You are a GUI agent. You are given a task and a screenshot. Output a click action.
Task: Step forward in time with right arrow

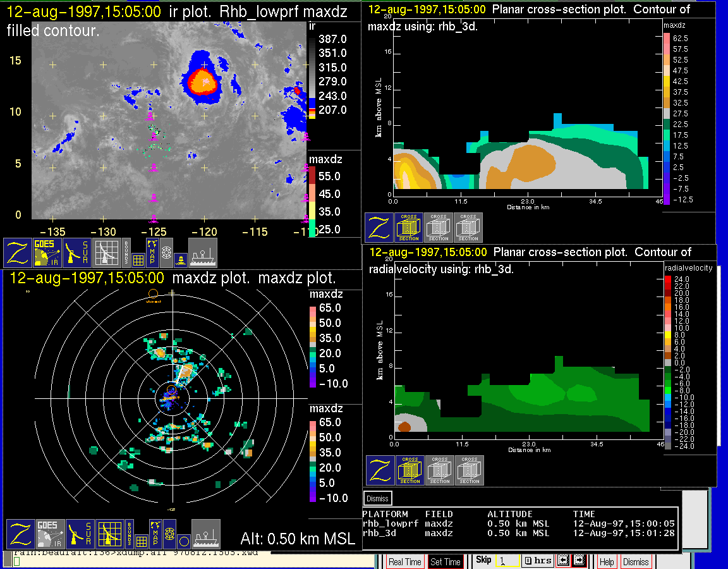[x=578, y=561]
